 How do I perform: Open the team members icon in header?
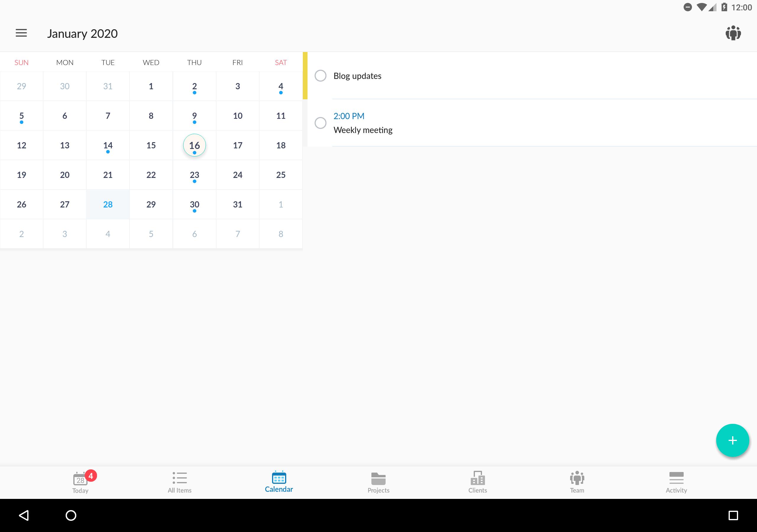(x=733, y=33)
